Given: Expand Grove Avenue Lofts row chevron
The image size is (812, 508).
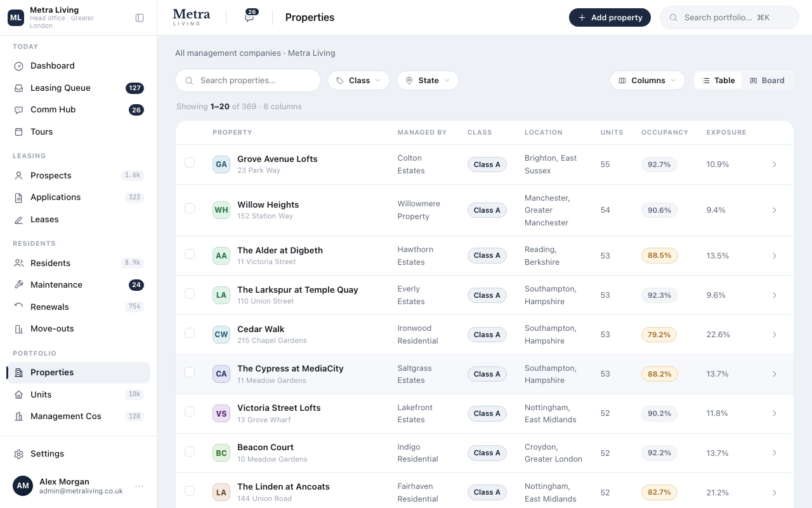Looking at the screenshot, I should click(775, 164).
